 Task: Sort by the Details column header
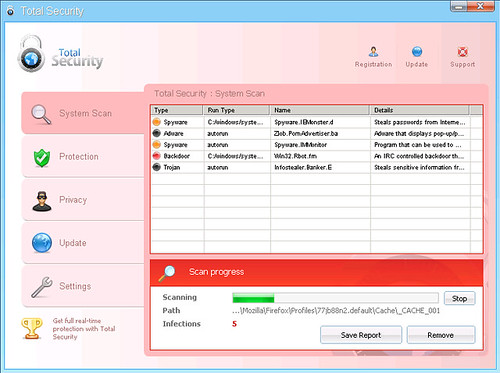tap(420, 110)
